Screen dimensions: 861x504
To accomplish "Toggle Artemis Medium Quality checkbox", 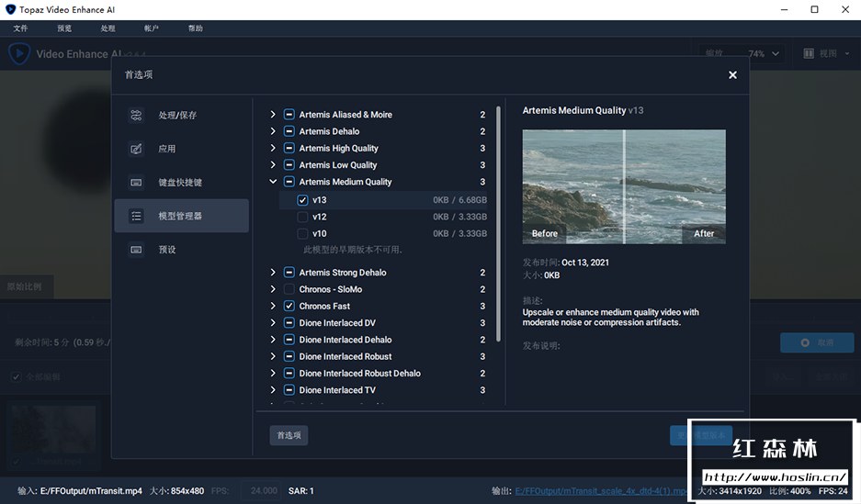I will click(x=289, y=182).
